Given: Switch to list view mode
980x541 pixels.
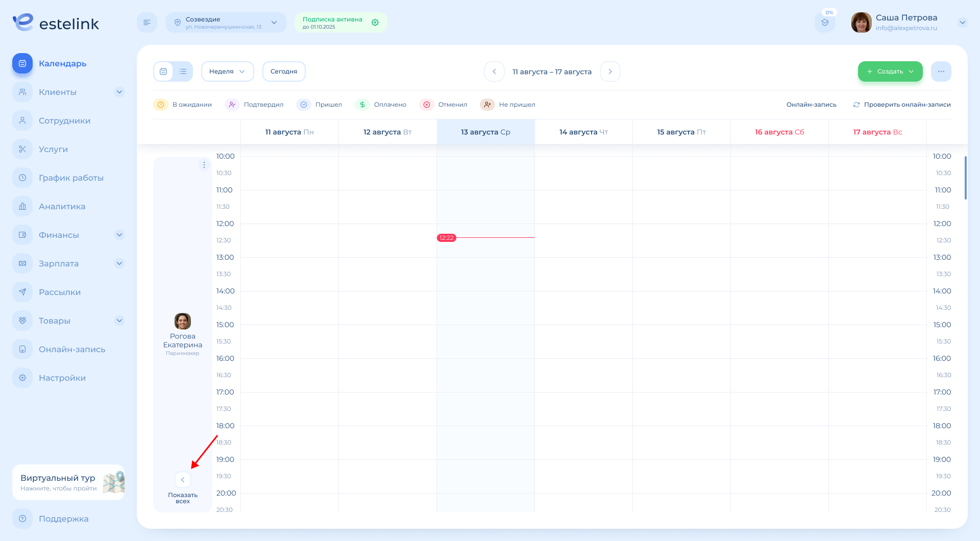Looking at the screenshot, I should coord(183,71).
